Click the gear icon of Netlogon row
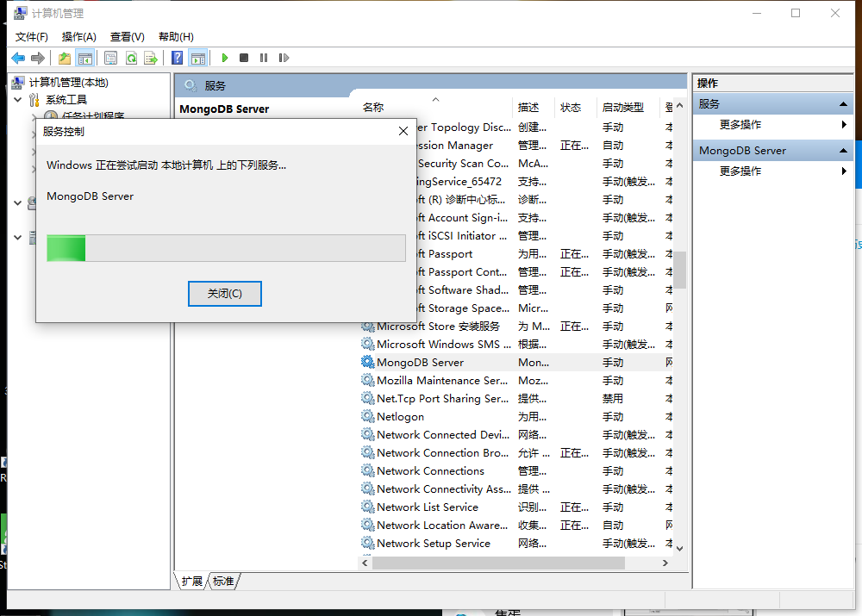862x616 pixels. pos(367,416)
